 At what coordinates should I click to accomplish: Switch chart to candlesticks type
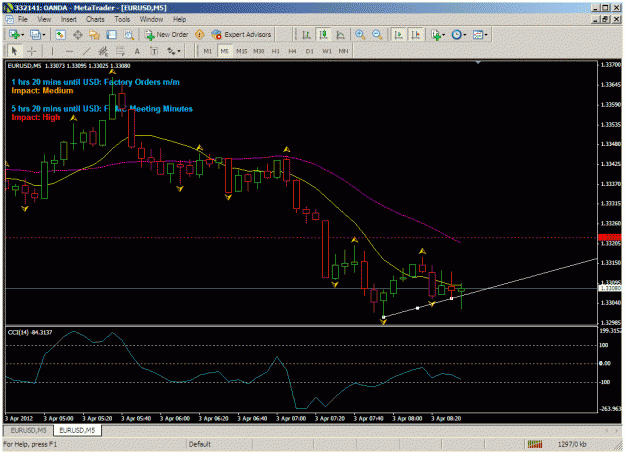pyautogui.click(x=323, y=35)
